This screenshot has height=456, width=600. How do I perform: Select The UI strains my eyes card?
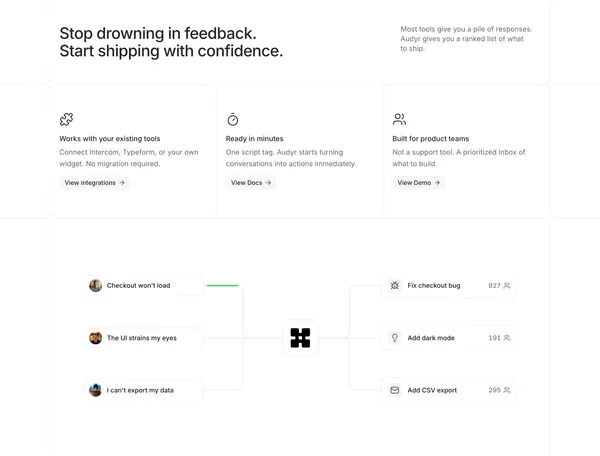tap(144, 338)
